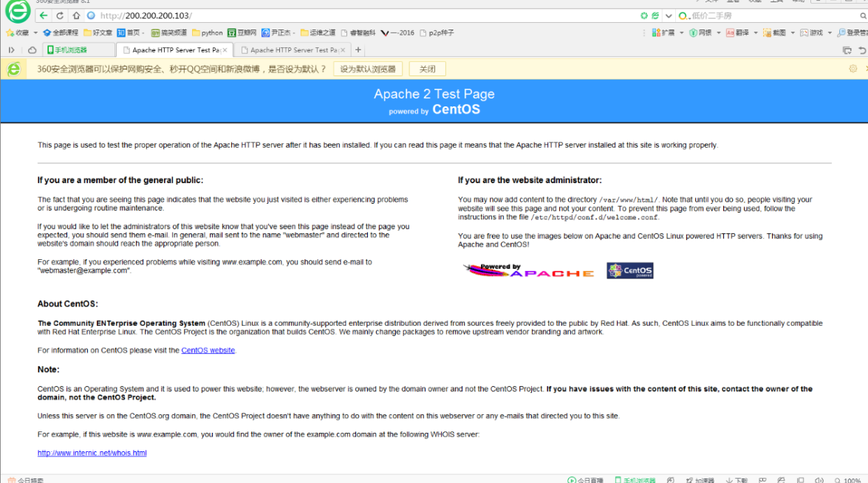Open the 扩展 extensions icon

(x=663, y=32)
